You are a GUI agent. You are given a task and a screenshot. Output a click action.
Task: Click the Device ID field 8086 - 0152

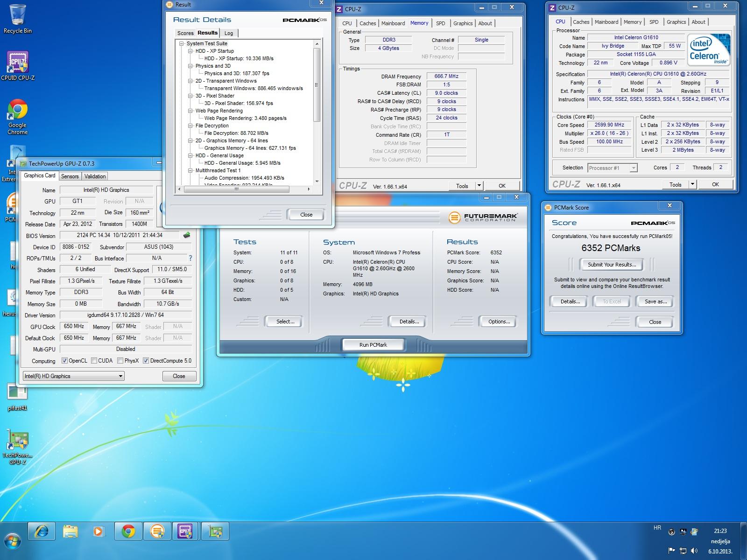[x=75, y=247]
